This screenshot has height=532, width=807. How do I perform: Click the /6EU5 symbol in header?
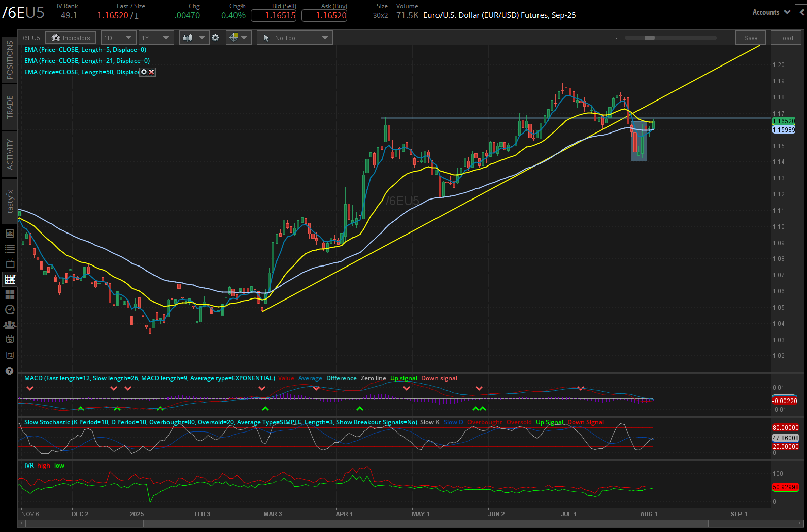click(23, 12)
